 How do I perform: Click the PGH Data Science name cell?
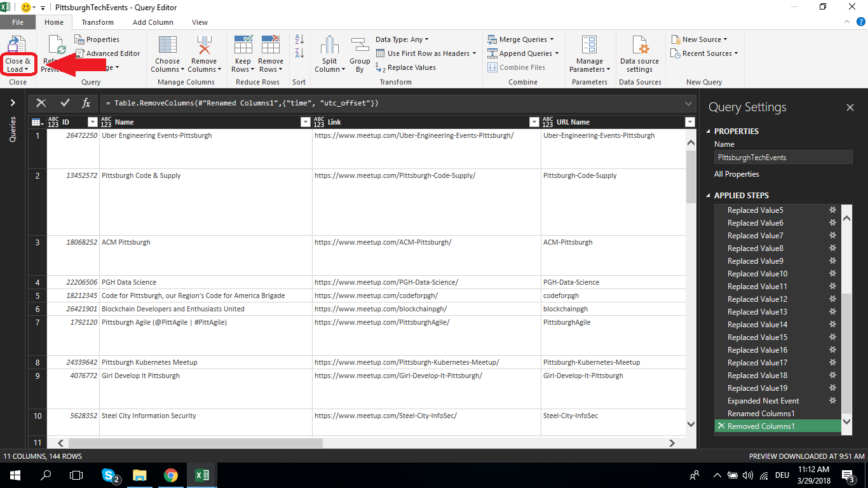tap(205, 282)
